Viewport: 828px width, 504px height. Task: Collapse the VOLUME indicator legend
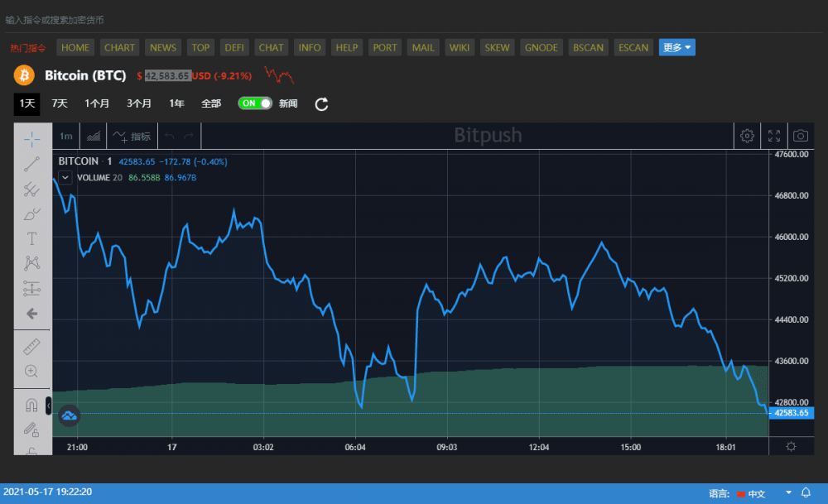65,177
